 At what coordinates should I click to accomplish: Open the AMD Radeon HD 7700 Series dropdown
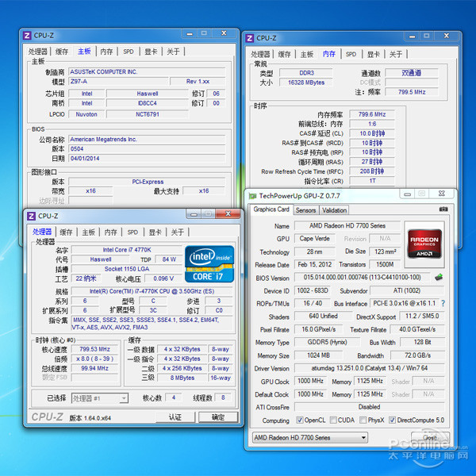310,437
